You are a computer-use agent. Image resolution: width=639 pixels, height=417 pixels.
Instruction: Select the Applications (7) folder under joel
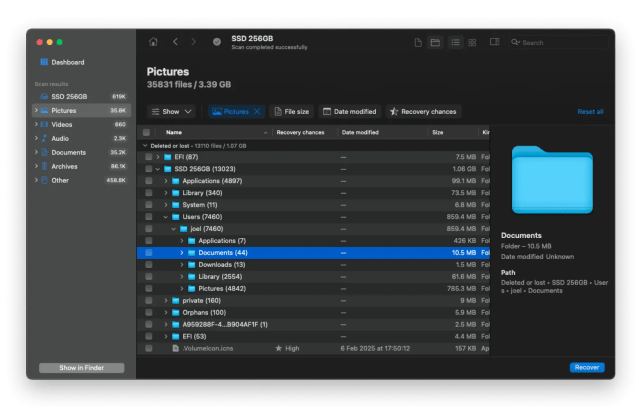pos(313,241)
